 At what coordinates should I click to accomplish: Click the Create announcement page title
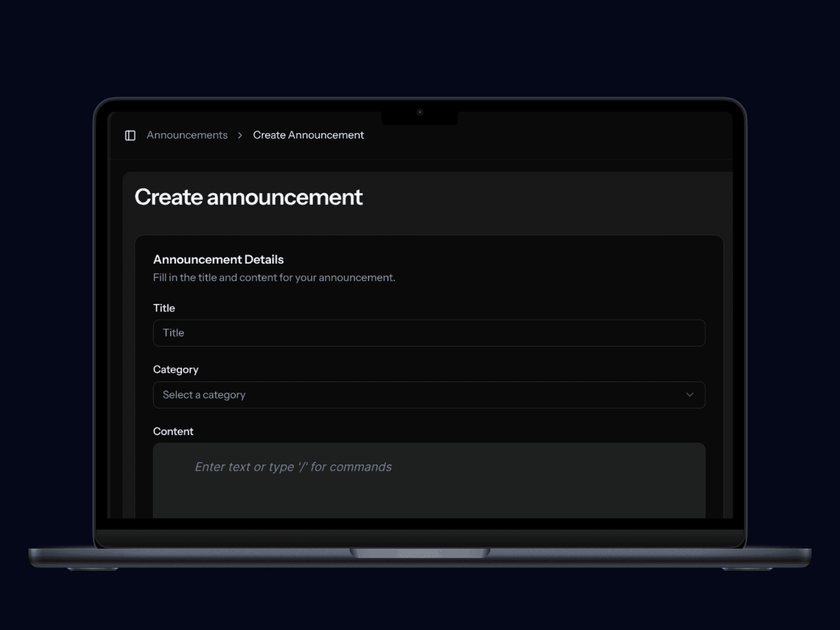click(x=248, y=198)
